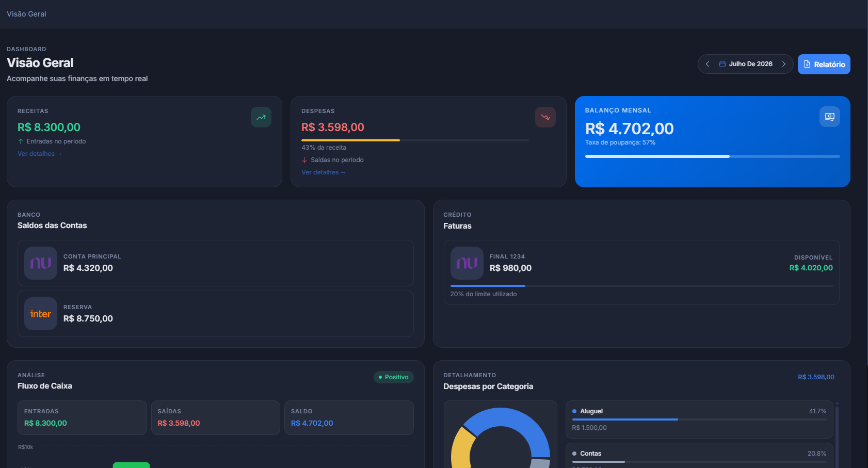Click the expenses donut chart
This screenshot has height=468, width=868.
[501, 439]
